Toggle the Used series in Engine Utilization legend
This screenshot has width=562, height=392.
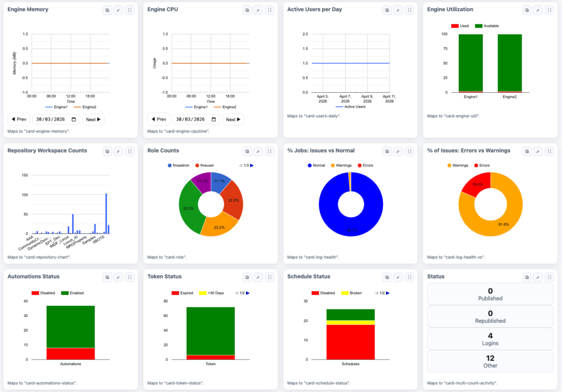point(459,26)
